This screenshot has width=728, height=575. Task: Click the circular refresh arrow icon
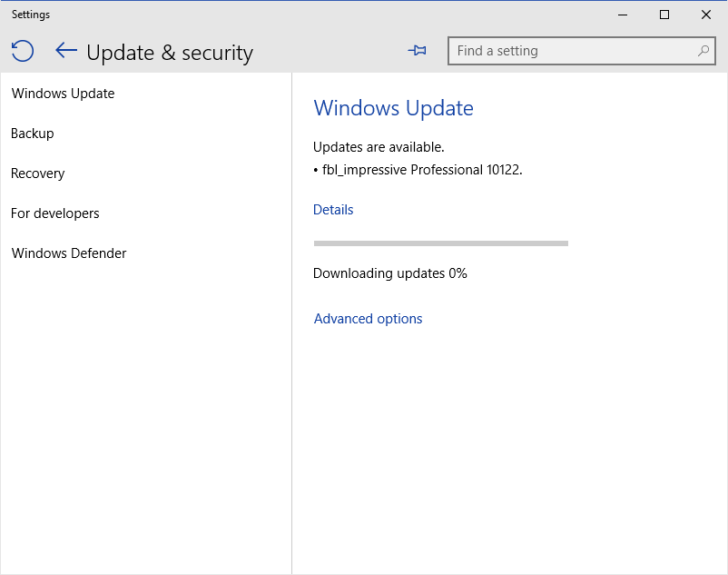[x=23, y=51]
